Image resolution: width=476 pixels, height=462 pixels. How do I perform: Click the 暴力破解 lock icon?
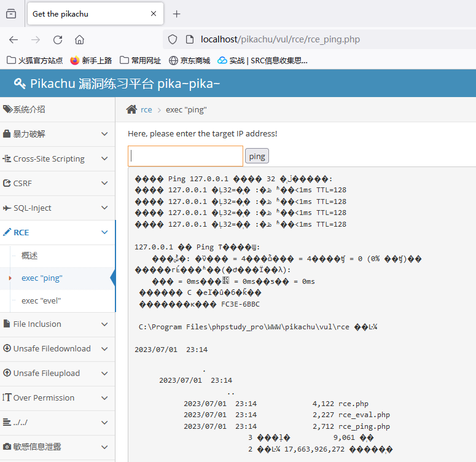tap(7, 134)
